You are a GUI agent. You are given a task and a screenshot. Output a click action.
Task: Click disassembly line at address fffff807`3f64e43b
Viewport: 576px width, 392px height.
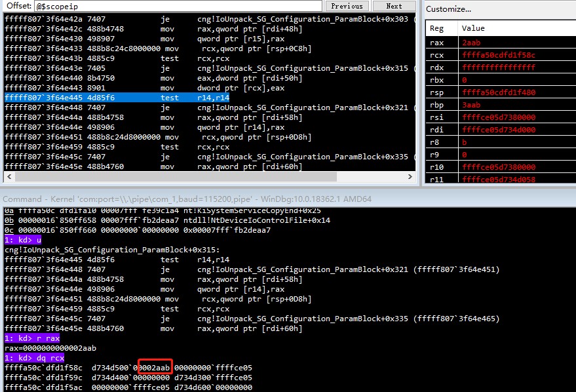pyautogui.click(x=117, y=58)
